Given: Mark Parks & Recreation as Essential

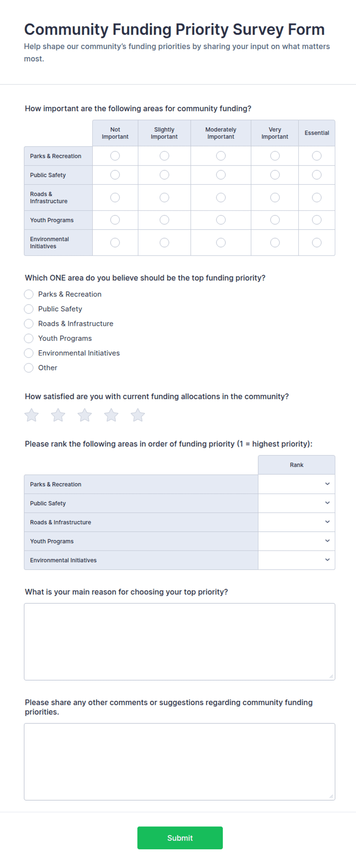Looking at the screenshot, I should click(317, 156).
